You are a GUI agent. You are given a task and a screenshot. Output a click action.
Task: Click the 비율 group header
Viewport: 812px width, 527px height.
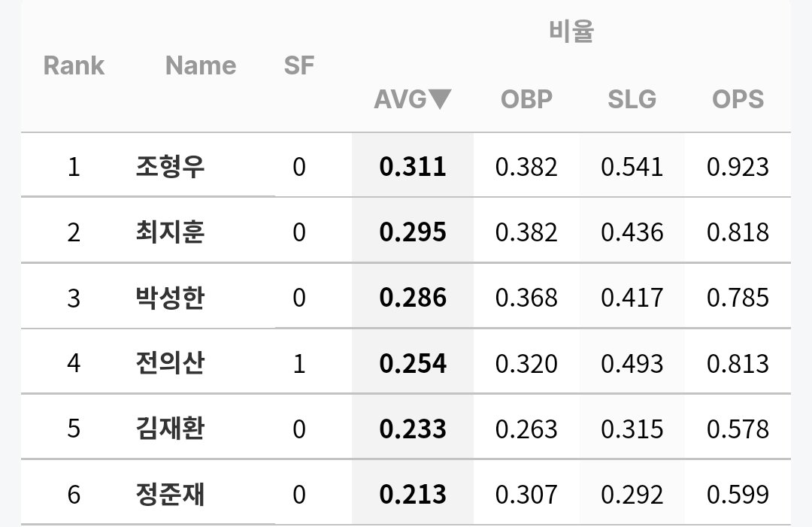click(571, 31)
